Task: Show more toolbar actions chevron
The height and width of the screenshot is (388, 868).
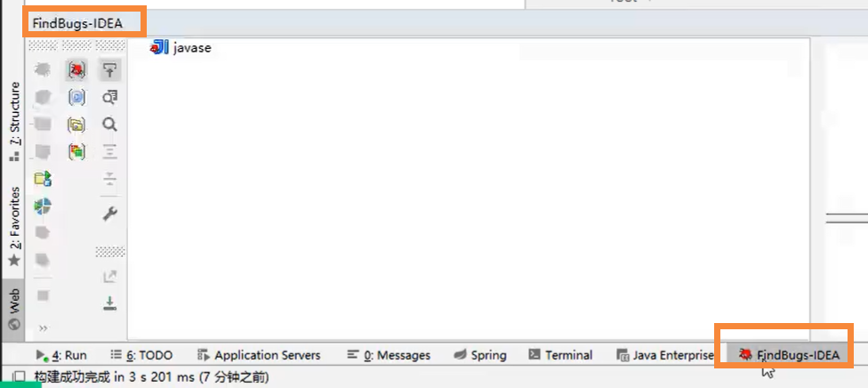Action: coord(43,328)
